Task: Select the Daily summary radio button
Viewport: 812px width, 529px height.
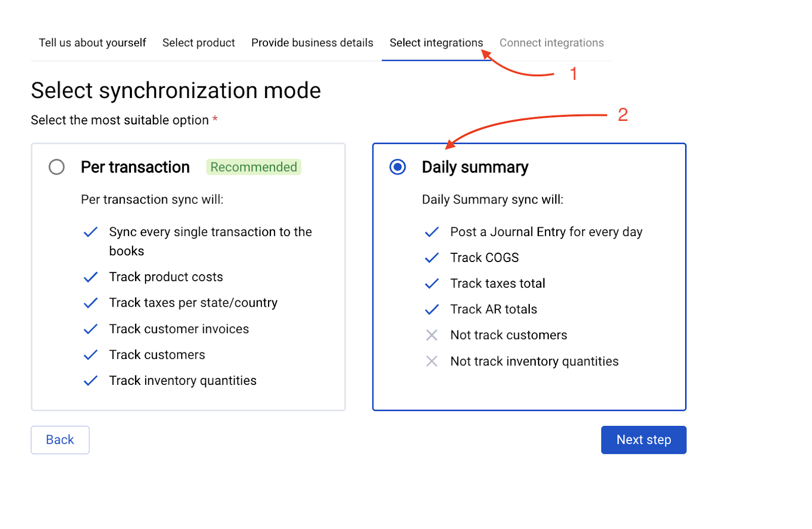Action: pos(398,167)
